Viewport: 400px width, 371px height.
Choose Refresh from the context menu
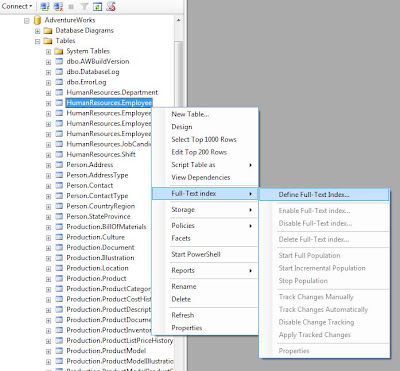tap(205, 315)
